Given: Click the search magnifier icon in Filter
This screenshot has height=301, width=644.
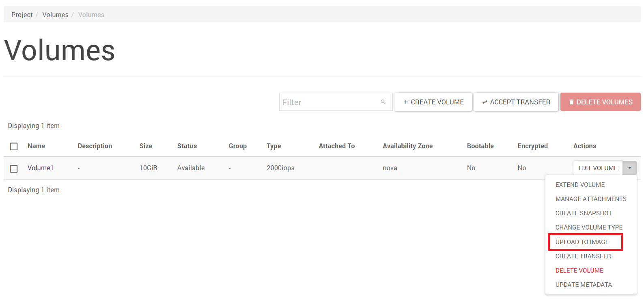Looking at the screenshot, I should (383, 102).
